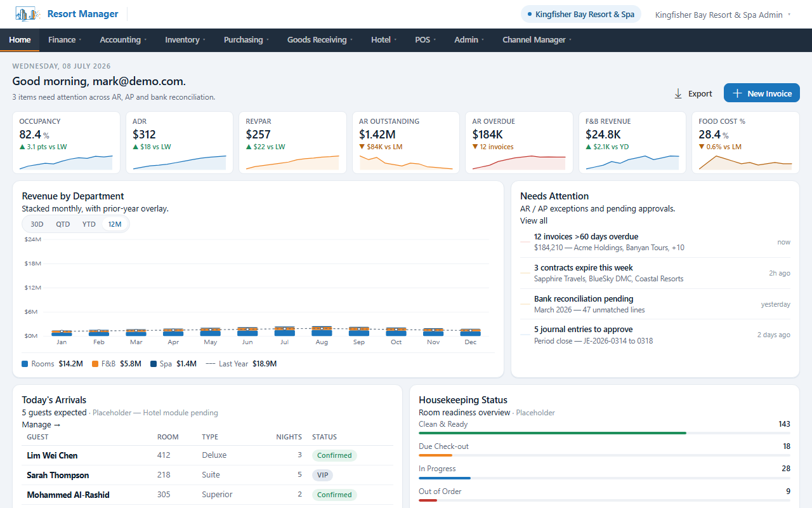Open the F&B Revenue KPI card
This screenshot has height=508, width=812.
click(632, 142)
